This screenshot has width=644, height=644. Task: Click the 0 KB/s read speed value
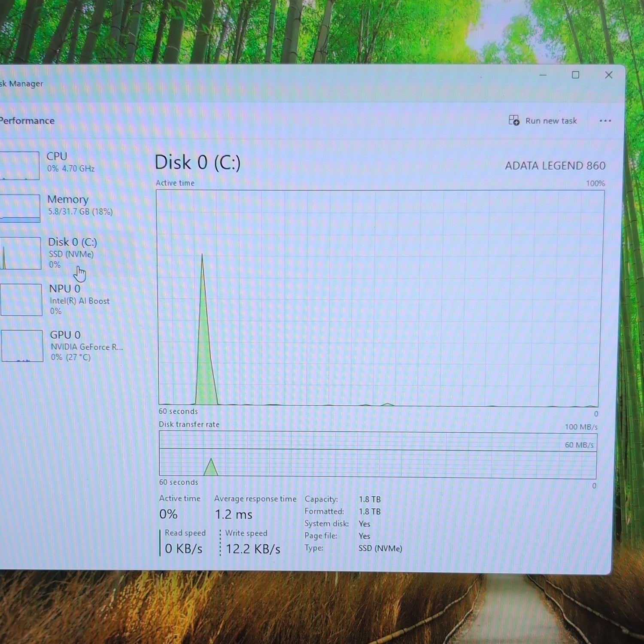tap(184, 549)
